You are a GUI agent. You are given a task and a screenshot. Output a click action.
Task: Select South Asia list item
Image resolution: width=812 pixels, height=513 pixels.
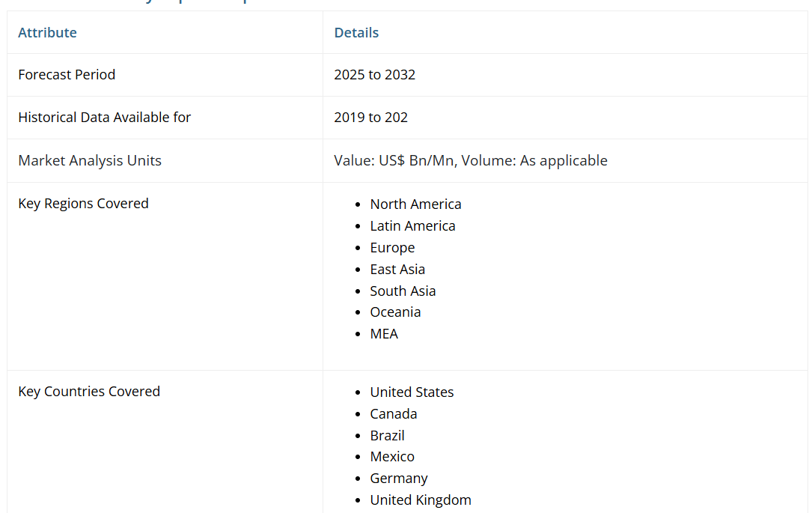coord(403,291)
